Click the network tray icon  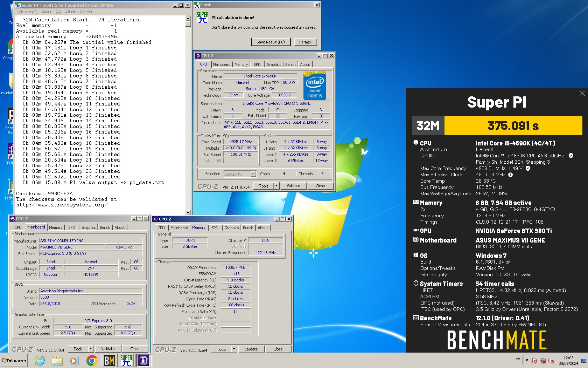542,361
